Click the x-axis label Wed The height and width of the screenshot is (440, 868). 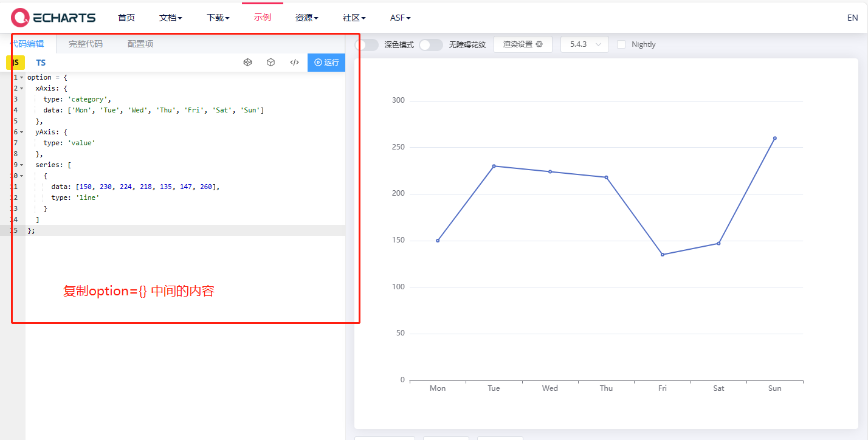[550, 388]
